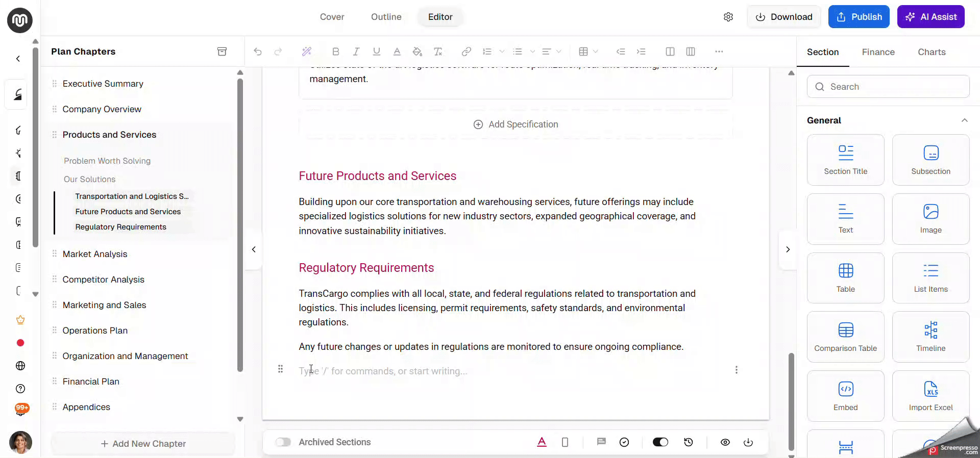The image size is (980, 458).
Task: Click the highlight fill color icon
Action: [418, 52]
